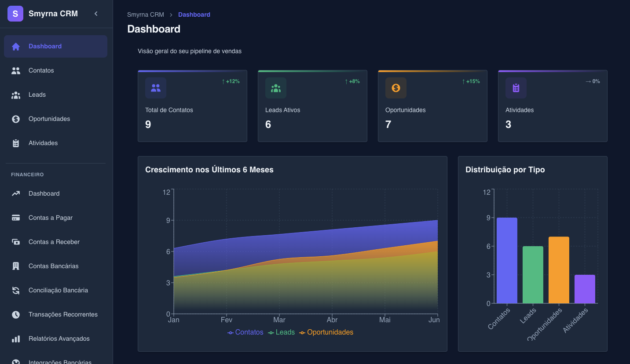Open Contatos from the sidebar
The height and width of the screenshot is (364, 630).
(x=41, y=70)
